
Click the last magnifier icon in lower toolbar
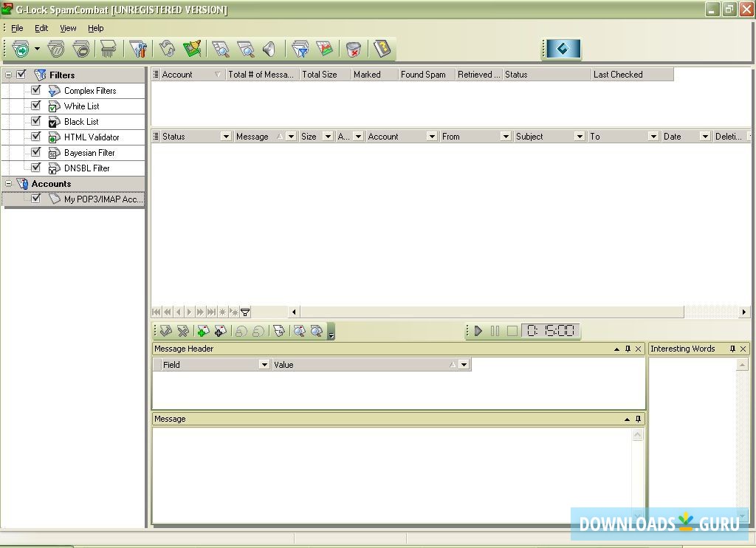click(317, 331)
